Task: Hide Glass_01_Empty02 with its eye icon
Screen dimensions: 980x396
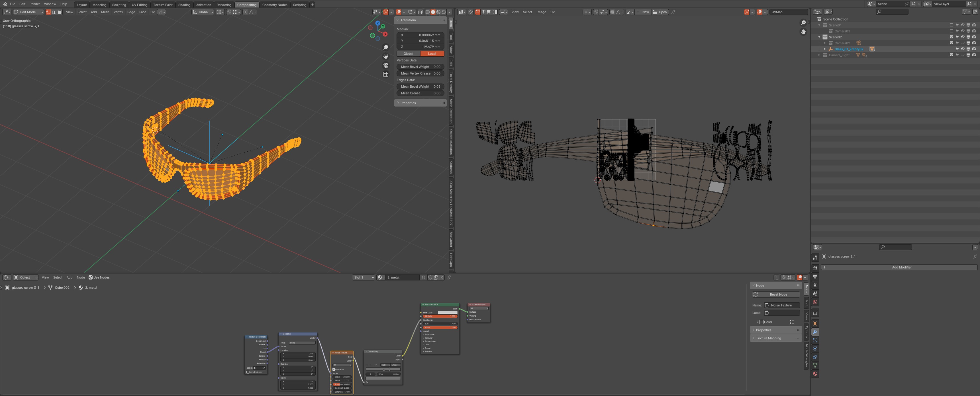Action: coord(963,49)
